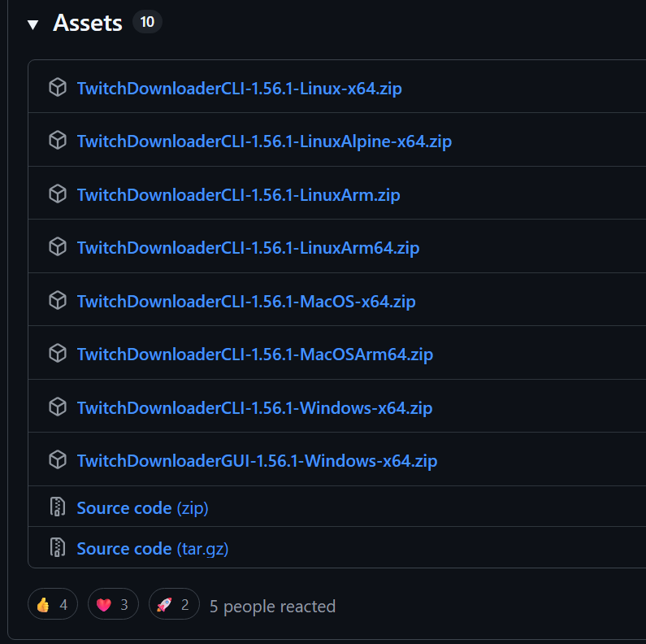This screenshot has width=646, height=644.
Task: Click the package icon beside TwitchDownloaderGUI zip
Action: 58,460
